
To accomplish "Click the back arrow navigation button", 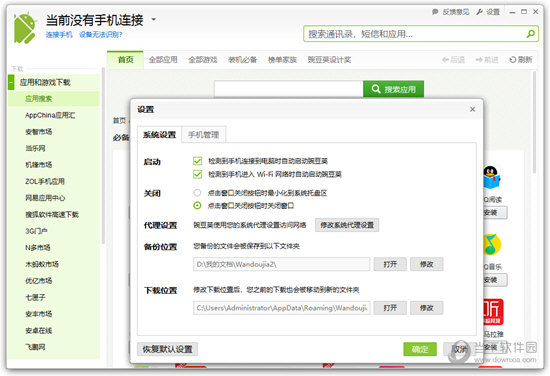I will 453,60.
